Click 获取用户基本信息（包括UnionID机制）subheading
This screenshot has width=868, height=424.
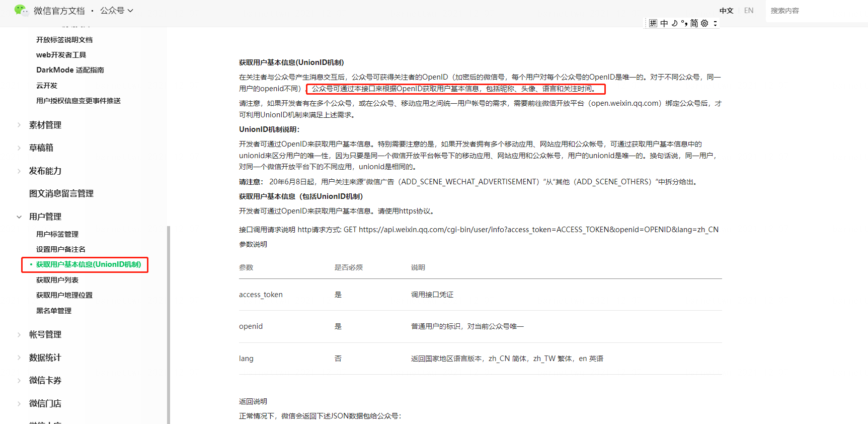[301, 196]
